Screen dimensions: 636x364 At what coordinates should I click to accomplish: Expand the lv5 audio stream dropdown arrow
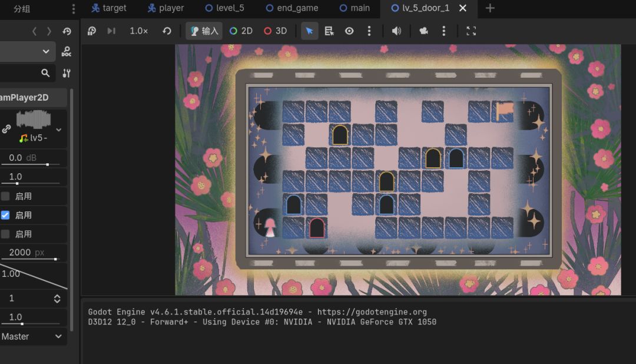pos(59,130)
